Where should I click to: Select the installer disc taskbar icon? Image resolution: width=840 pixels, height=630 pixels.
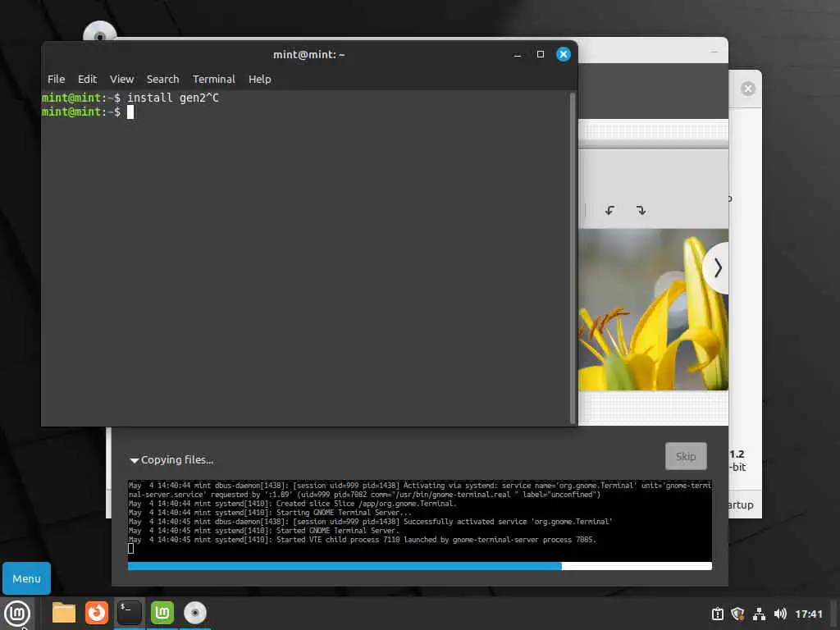(x=195, y=613)
